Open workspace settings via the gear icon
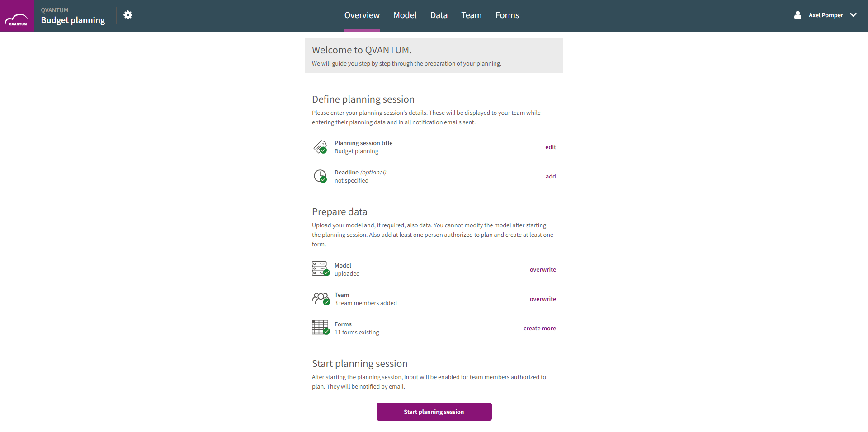The width and height of the screenshot is (868, 432). point(128,15)
